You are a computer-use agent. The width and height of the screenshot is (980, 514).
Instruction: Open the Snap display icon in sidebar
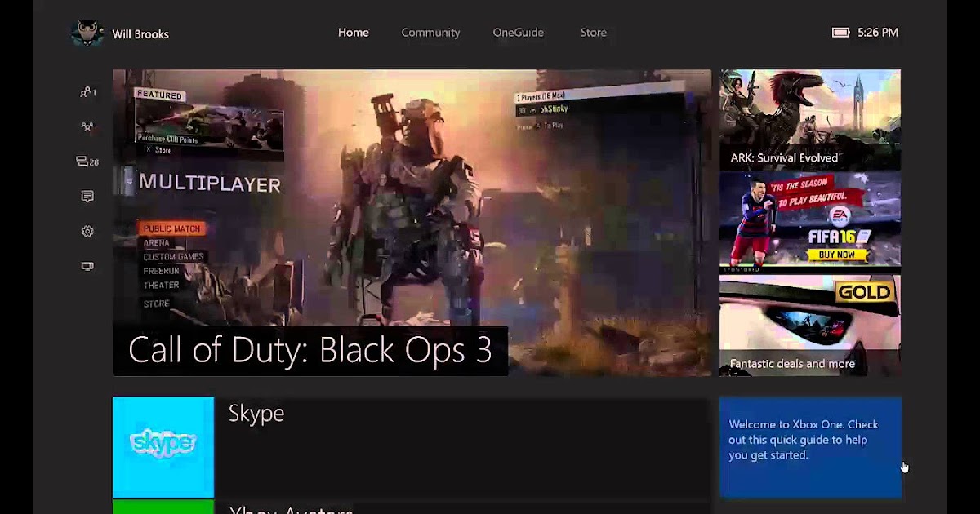pyautogui.click(x=87, y=267)
